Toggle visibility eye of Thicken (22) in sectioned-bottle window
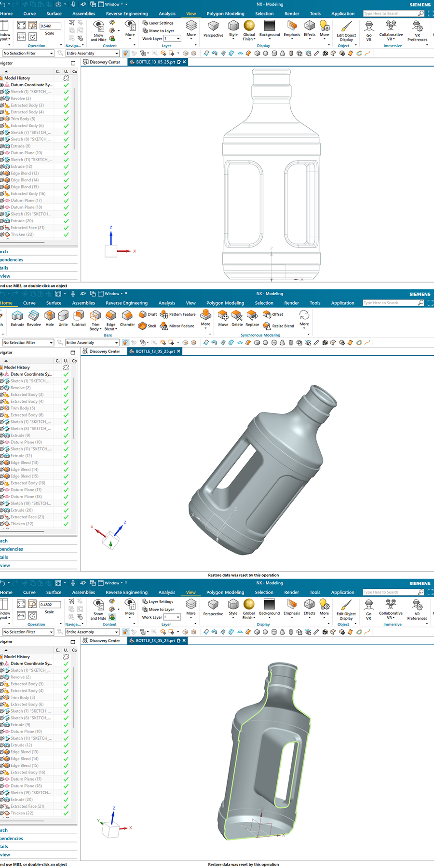The width and height of the screenshot is (434, 868). coord(2,813)
